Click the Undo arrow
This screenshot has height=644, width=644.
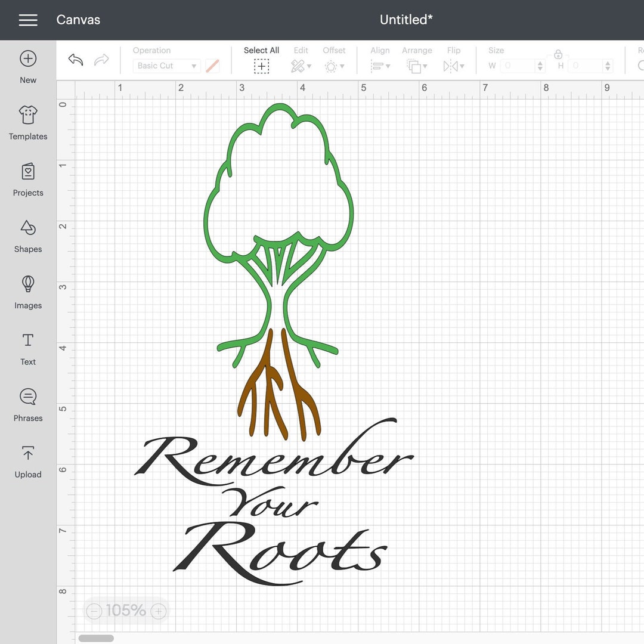pos(76,60)
